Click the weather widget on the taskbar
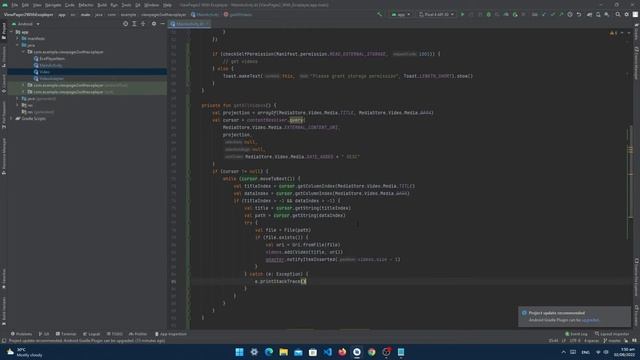 [25, 352]
